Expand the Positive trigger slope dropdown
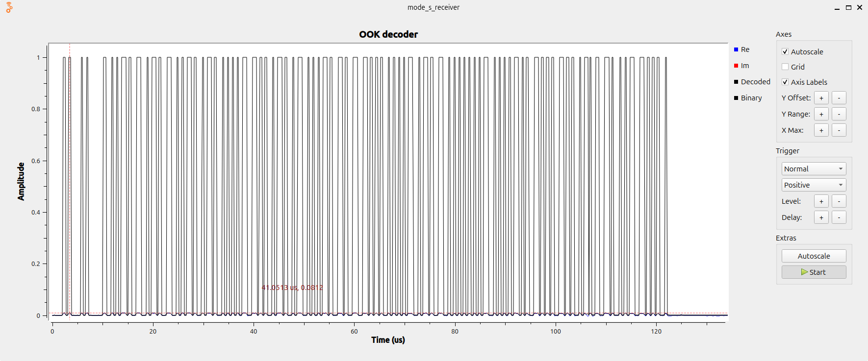 click(814, 185)
